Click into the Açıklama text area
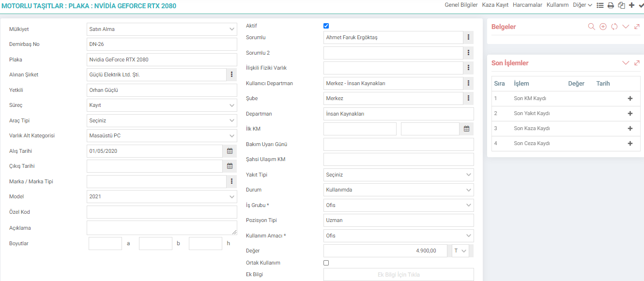The image size is (644, 281). [162, 228]
